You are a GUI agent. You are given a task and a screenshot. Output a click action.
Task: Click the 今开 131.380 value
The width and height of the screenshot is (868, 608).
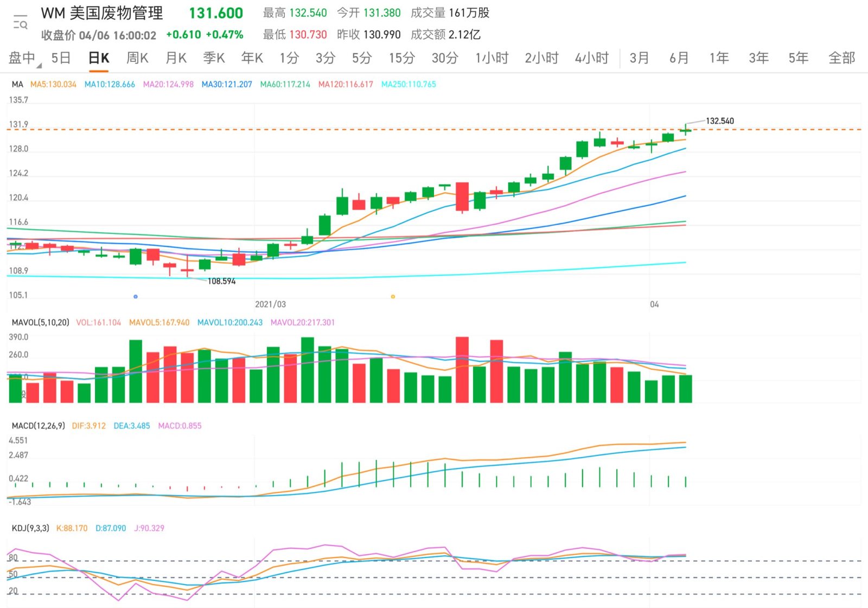[369, 13]
